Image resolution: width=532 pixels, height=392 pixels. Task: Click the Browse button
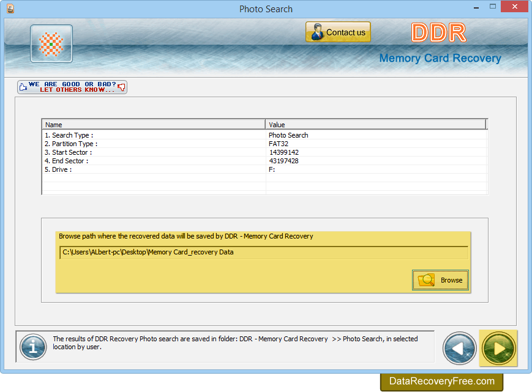point(440,280)
